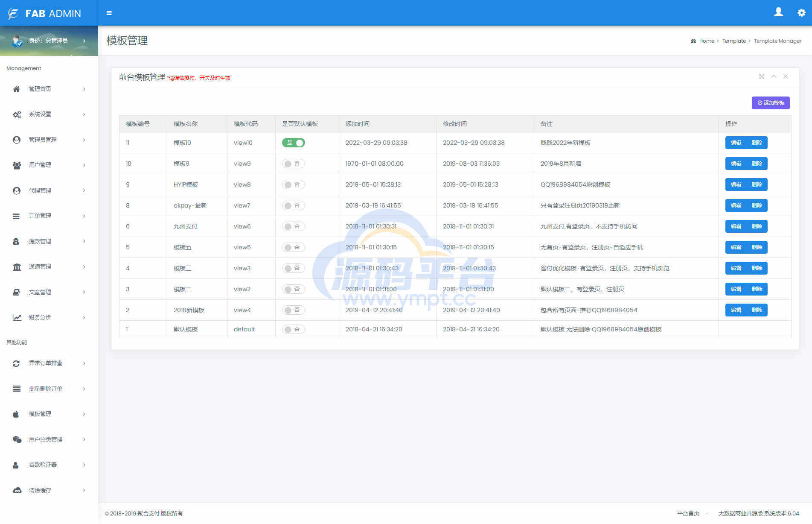
Task: Open the 异常订单排查 menu item
Action: point(49,363)
